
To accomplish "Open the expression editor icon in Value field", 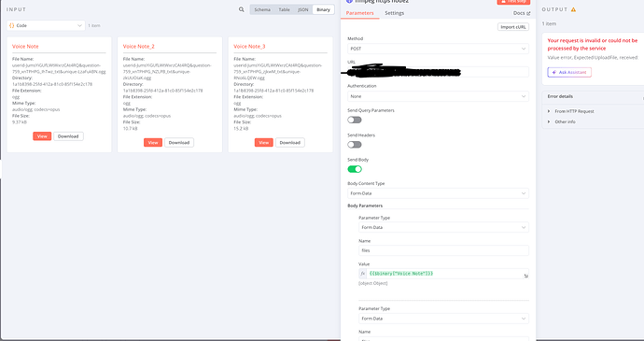I will [525, 276].
